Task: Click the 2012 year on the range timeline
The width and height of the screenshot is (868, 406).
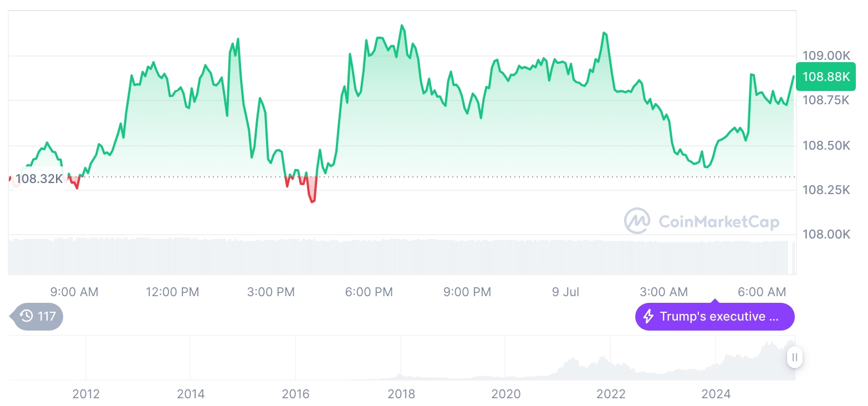Action: coord(86,394)
